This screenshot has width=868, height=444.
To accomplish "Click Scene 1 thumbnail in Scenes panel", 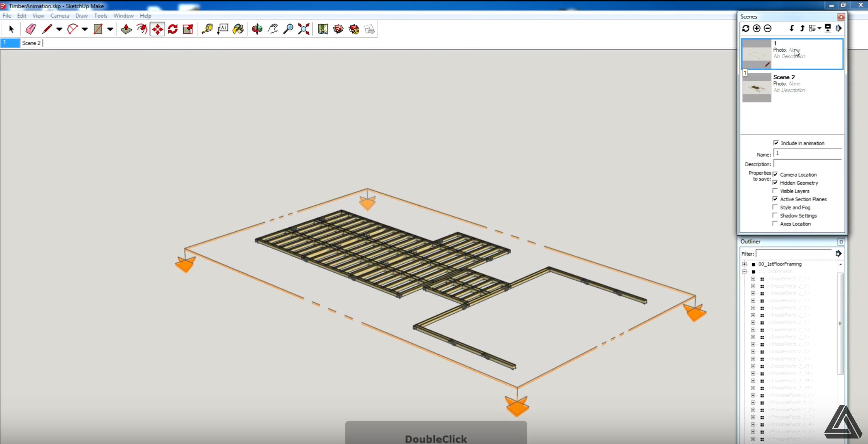I will [x=756, y=53].
